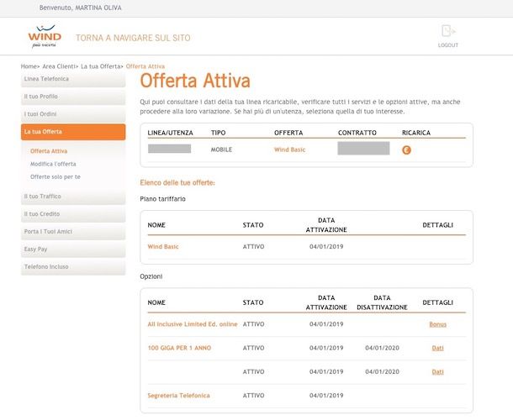The width and height of the screenshot is (513, 420).
Task: Click Piano tariffario label
Action: point(162,199)
